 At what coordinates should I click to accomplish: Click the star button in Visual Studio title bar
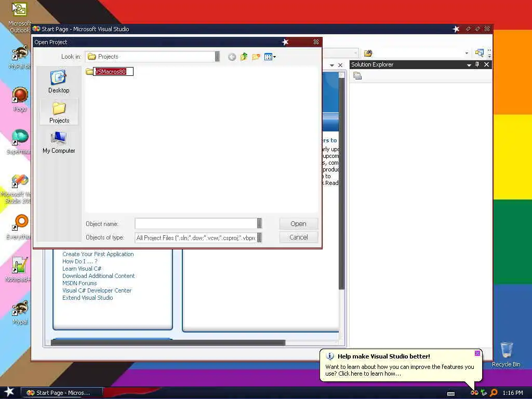pyautogui.click(x=456, y=29)
